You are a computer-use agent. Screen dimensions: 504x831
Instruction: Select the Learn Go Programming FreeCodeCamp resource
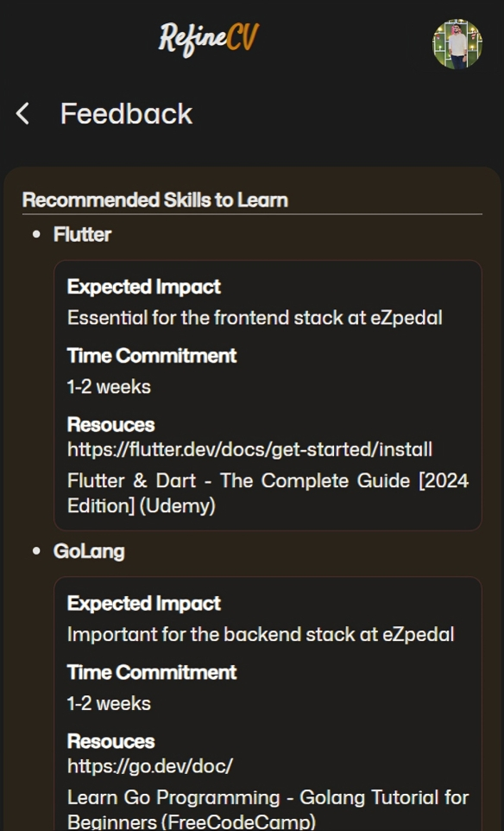(268, 809)
